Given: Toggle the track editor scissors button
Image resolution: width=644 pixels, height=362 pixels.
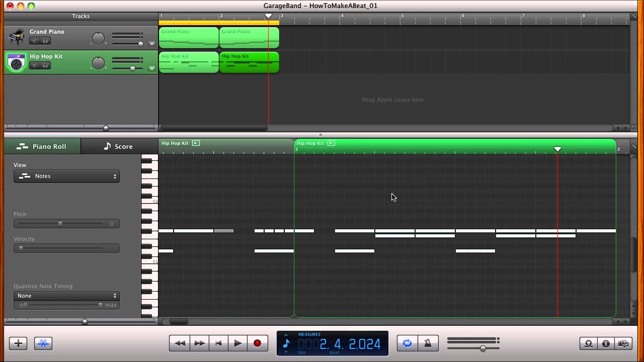Looking at the screenshot, I should pos(43,343).
